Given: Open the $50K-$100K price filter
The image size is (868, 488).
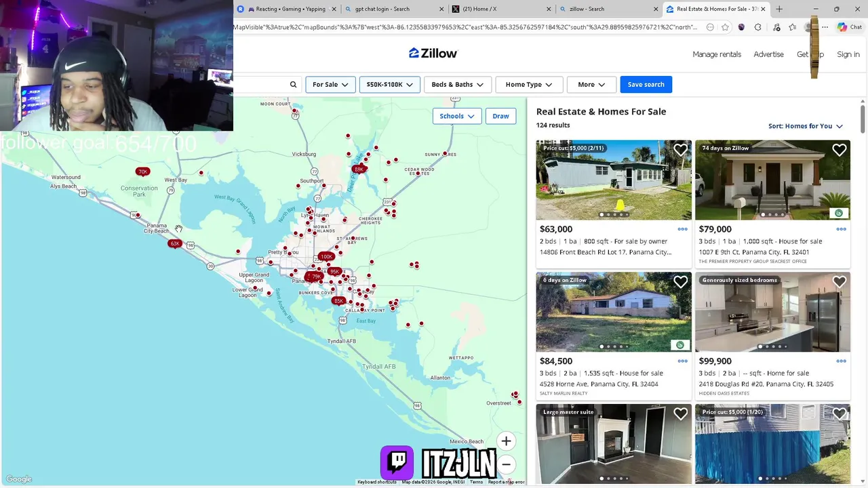Looking at the screenshot, I should (x=389, y=85).
